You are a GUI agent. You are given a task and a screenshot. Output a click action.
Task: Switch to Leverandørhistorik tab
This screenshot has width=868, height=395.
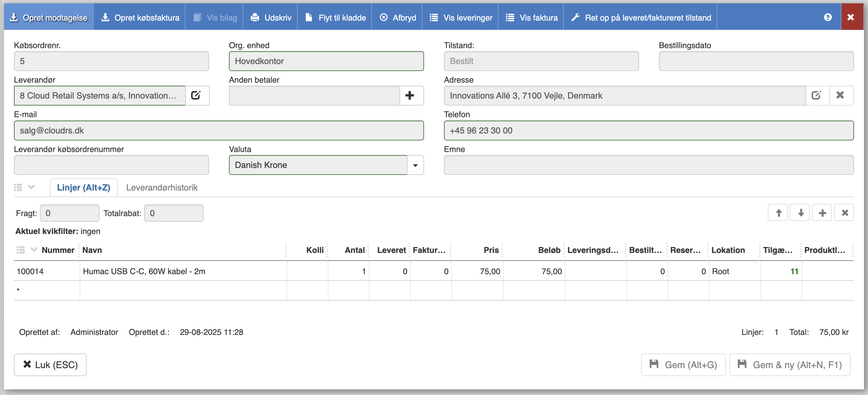point(162,188)
